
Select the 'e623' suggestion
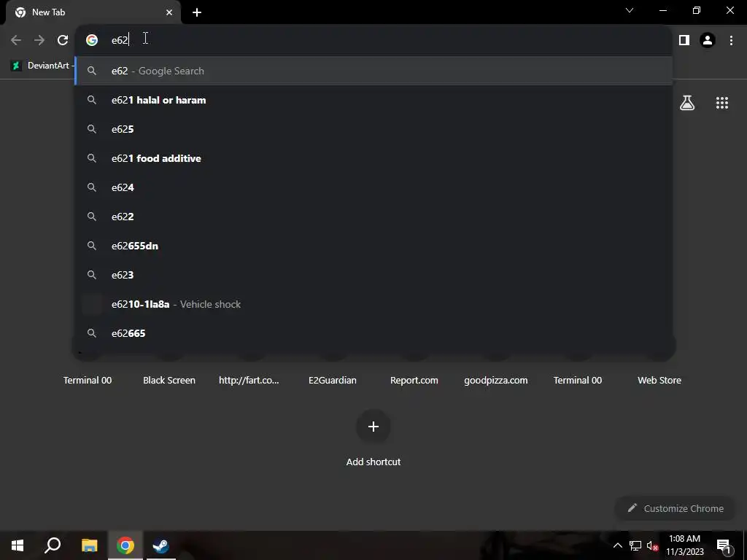[x=374, y=275]
